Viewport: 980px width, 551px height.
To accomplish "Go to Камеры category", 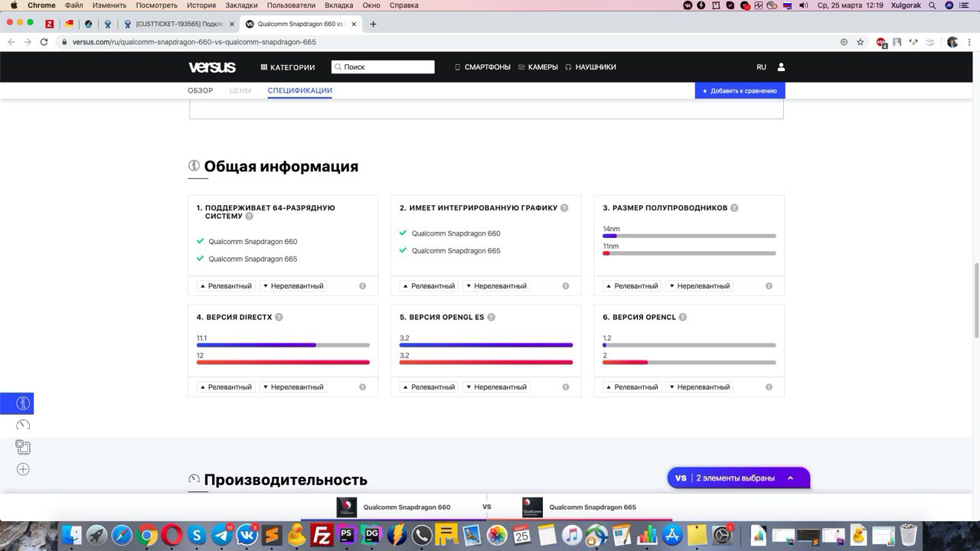I will (x=538, y=67).
